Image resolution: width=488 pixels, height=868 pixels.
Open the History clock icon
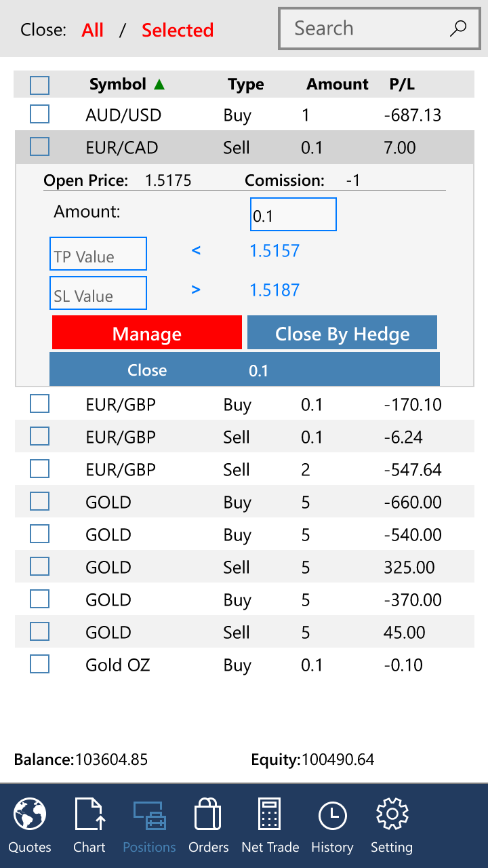pyautogui.click(x=332, y=814)
